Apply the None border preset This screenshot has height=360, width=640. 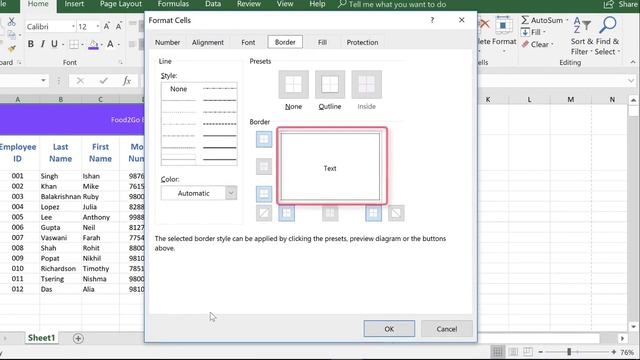click(x=293, y=84)
